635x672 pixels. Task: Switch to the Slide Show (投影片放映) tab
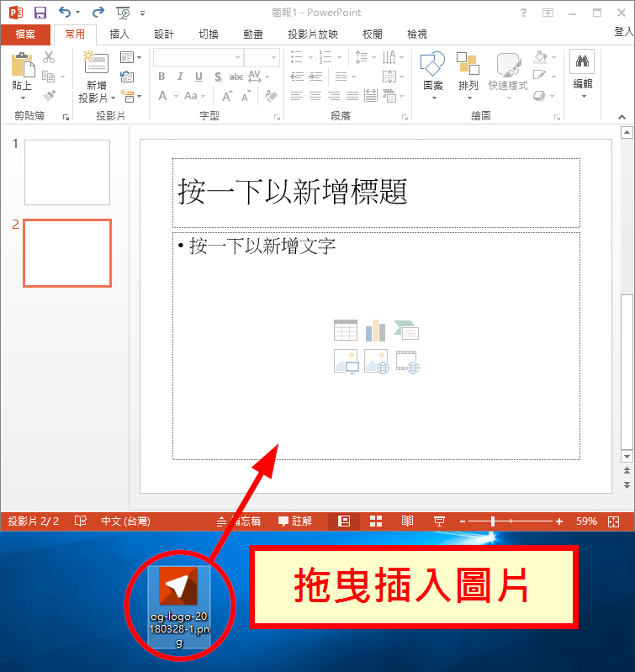313,34
